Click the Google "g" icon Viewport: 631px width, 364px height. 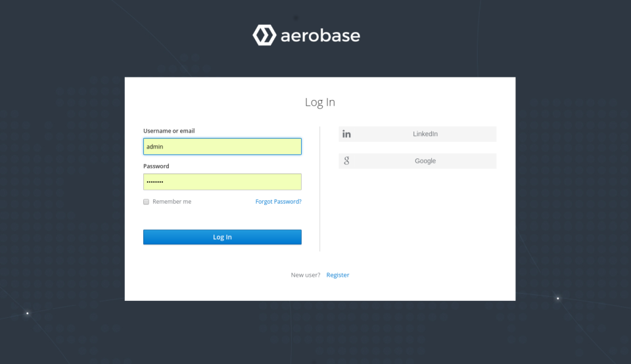[x=346, y=161]
